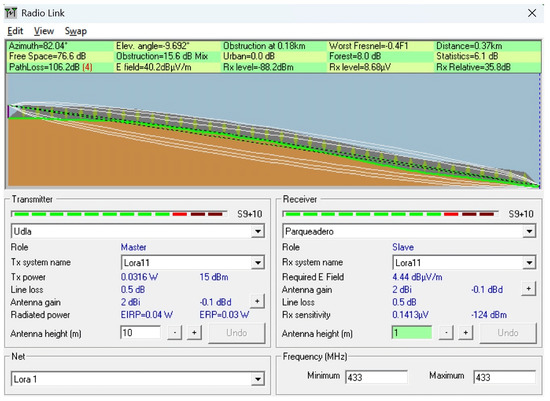
Task: Click plus button beside transmitter antenna gain
Action: 257,301
